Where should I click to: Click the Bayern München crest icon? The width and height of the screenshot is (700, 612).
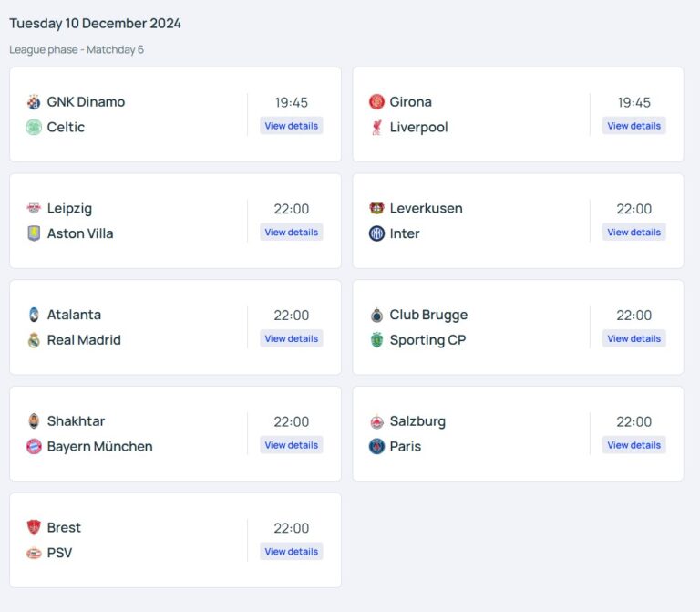(34, 447)
